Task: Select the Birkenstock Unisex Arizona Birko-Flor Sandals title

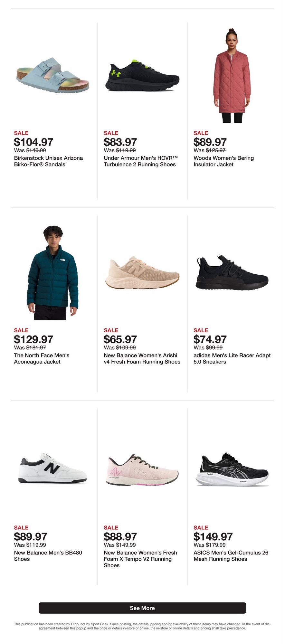Action: tap(48, 161)
